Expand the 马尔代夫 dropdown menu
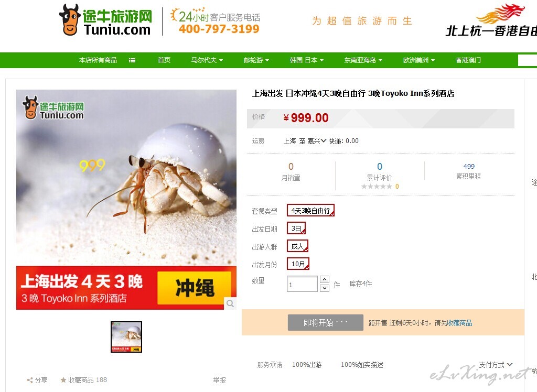The image size is (537, 392). click(x=207, y=60)
